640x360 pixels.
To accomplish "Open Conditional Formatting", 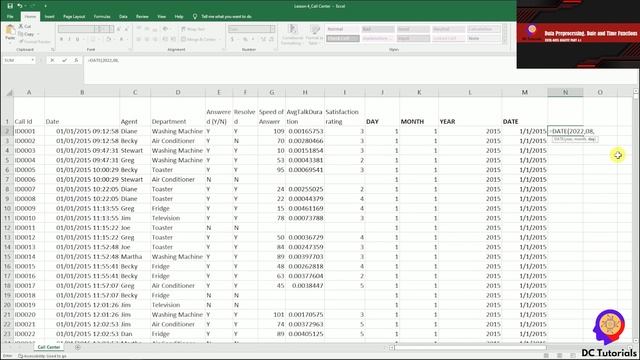I will [292, 34].
